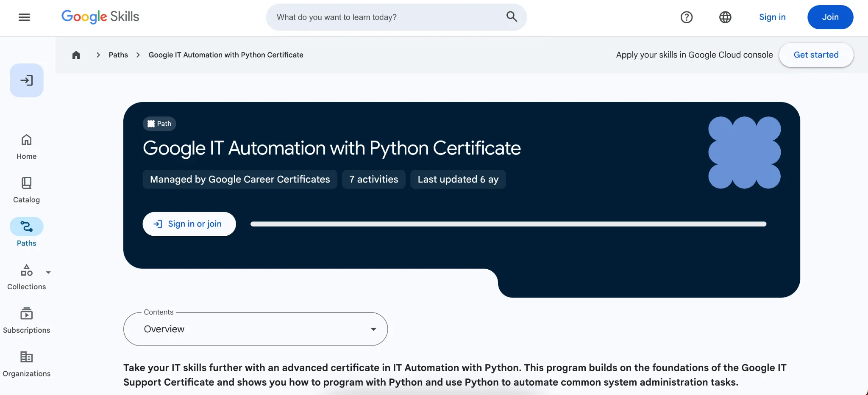Click 'Apply your skills in Google Cloud console' text
The width and height of the screenshot is (868, 395).
[x=694, y=55]
